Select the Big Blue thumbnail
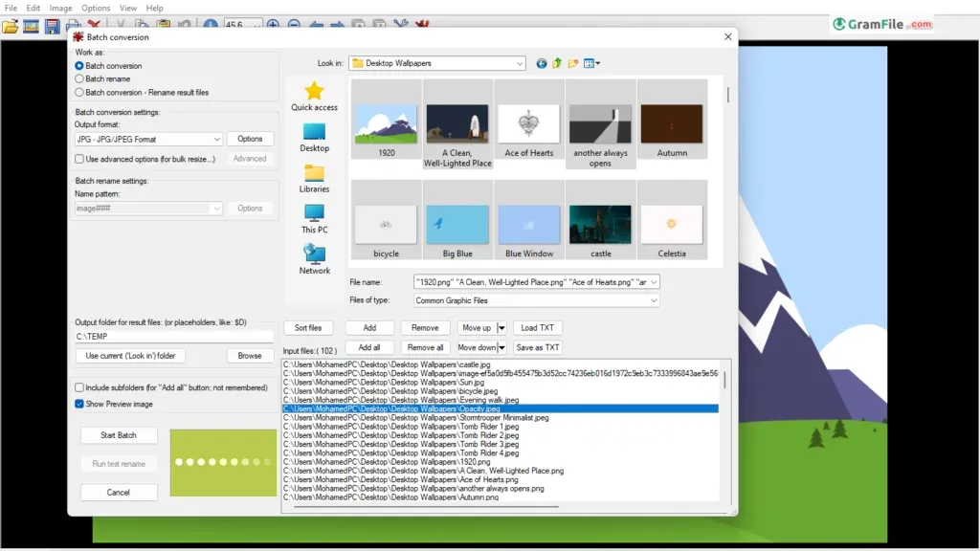 pos(457,220)
